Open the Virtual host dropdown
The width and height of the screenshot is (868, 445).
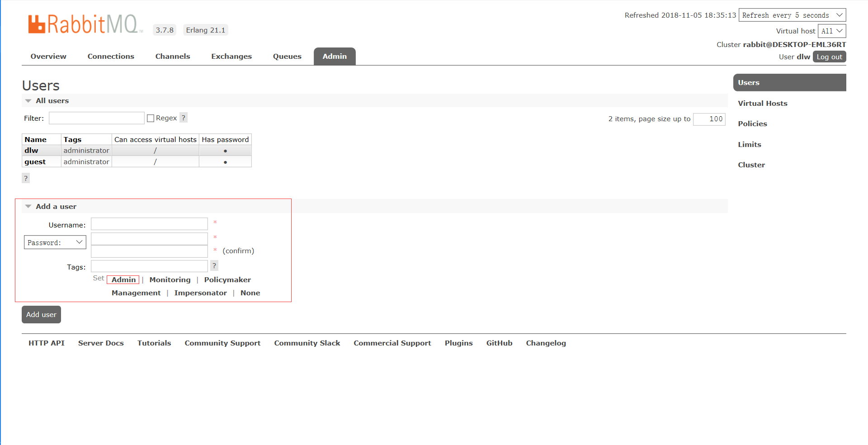(x=832, y=31)
